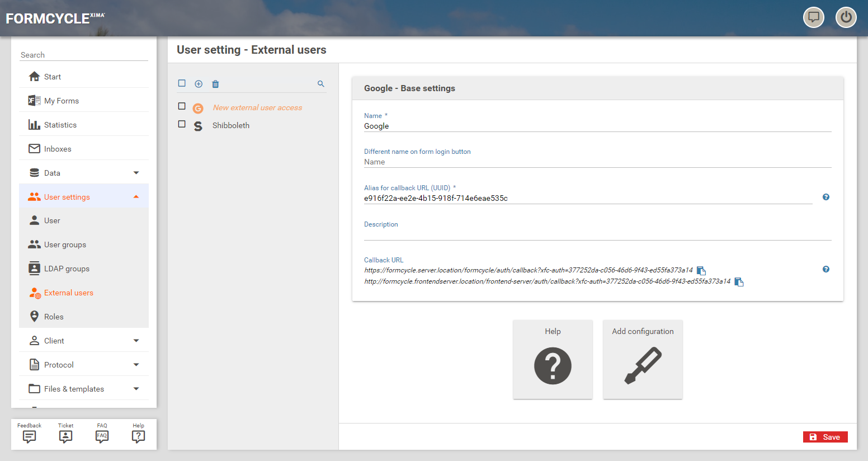Screen dimensions: 868x461
Task: Click the Add configuration tile
Action: [x=643, y=359]
